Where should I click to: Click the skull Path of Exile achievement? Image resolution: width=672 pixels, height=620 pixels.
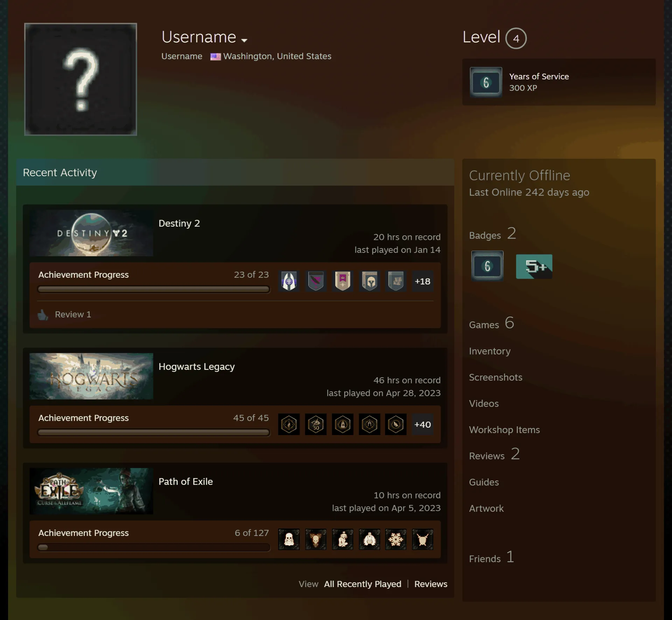point(289,539)
